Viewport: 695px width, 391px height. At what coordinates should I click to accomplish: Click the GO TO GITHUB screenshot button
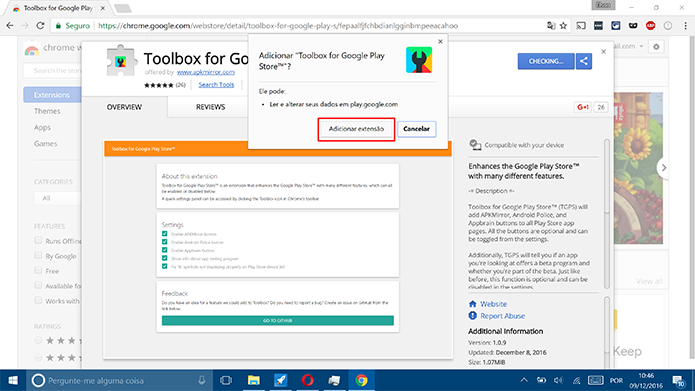tap(277, 321)
